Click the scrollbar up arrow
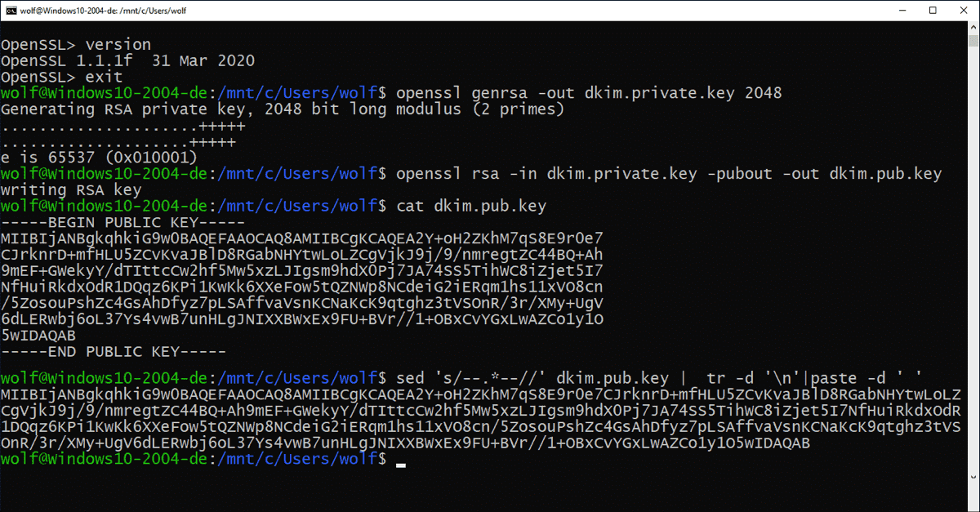Viewport: 980px width, 512px height. click(973, 26)
